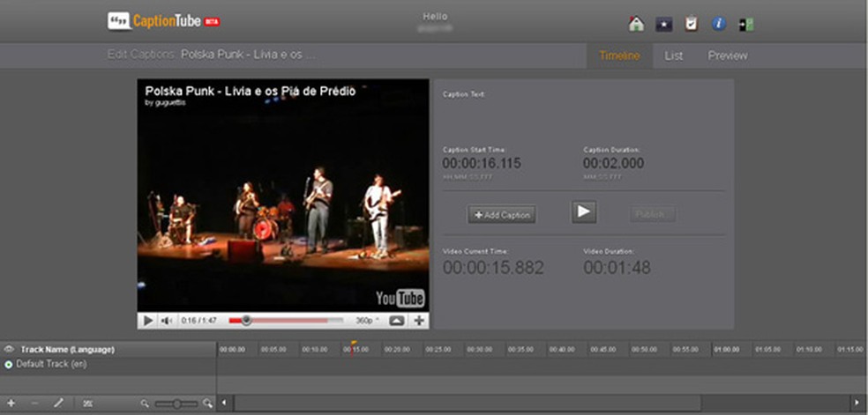Image resolution: width=868 pixels, height=415 pixels.
Task: Expand the video player popup arrow
Action: pyautogui.click(x=396, y=321)
